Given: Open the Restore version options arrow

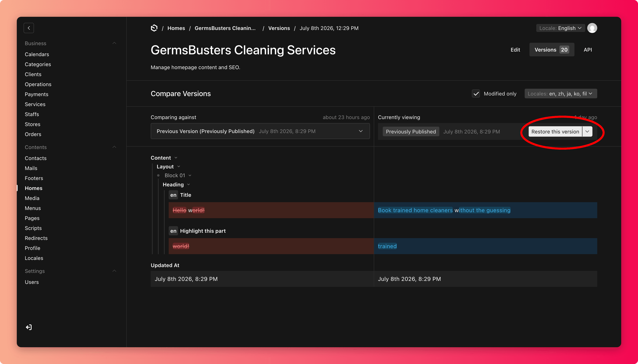Looking at the screenshot, I should 587,131.
